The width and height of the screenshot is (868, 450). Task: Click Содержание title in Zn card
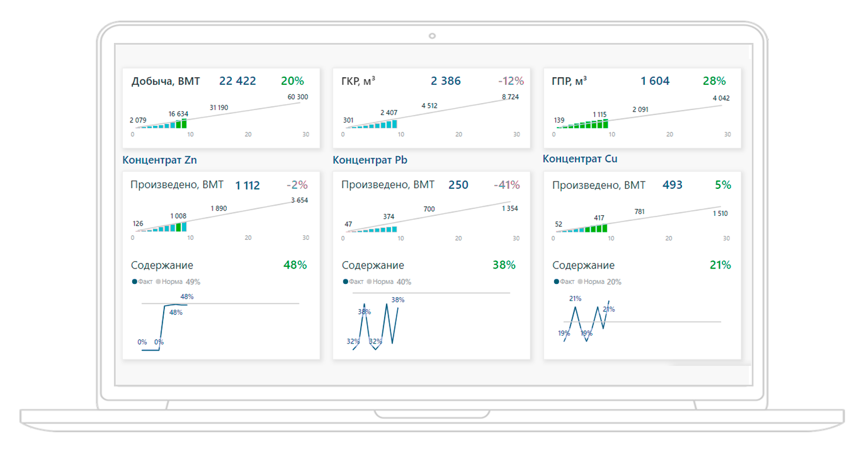pyautogui.click(x=162, y=265)
